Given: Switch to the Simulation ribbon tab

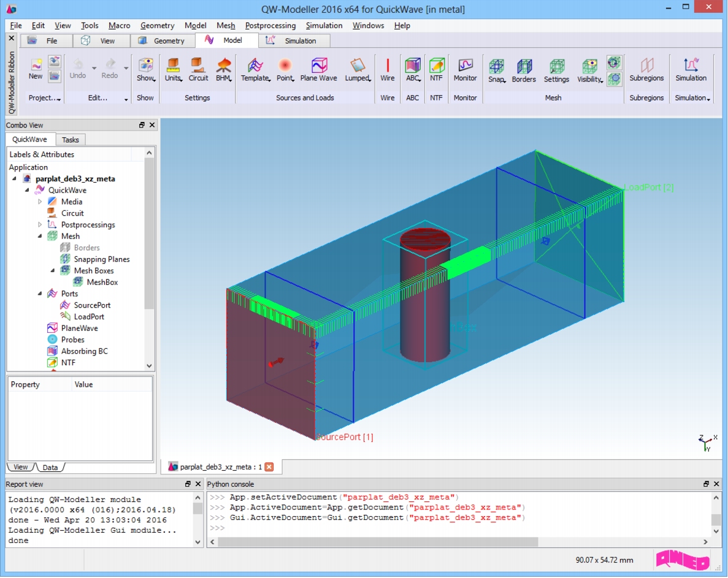Looking at the screenshot, I should pos(294,41).
